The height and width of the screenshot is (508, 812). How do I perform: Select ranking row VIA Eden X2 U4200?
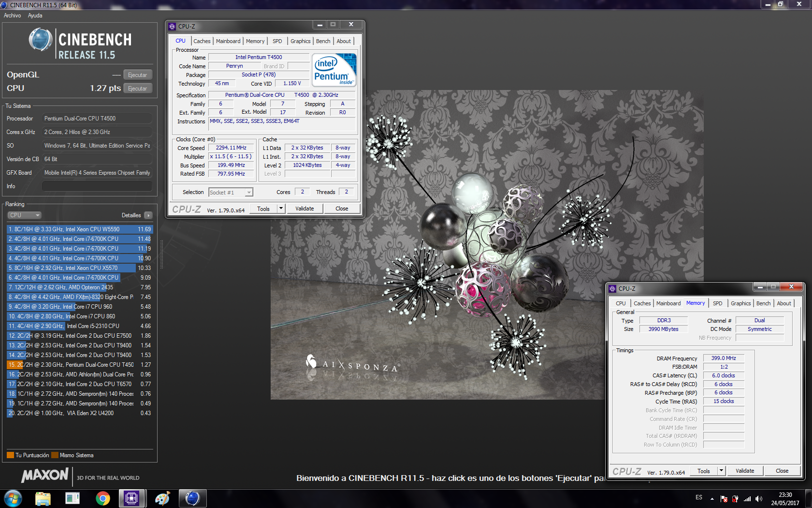tap(80, 413)
